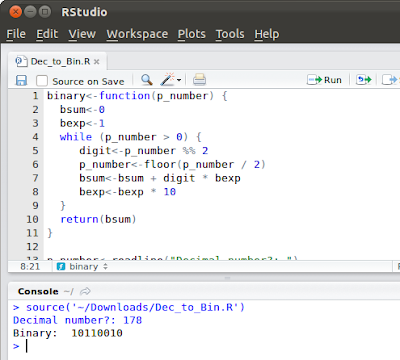Viewport: 400px width, 360px height.
Task: Re-run the previous code region
Action: (363, 80)
